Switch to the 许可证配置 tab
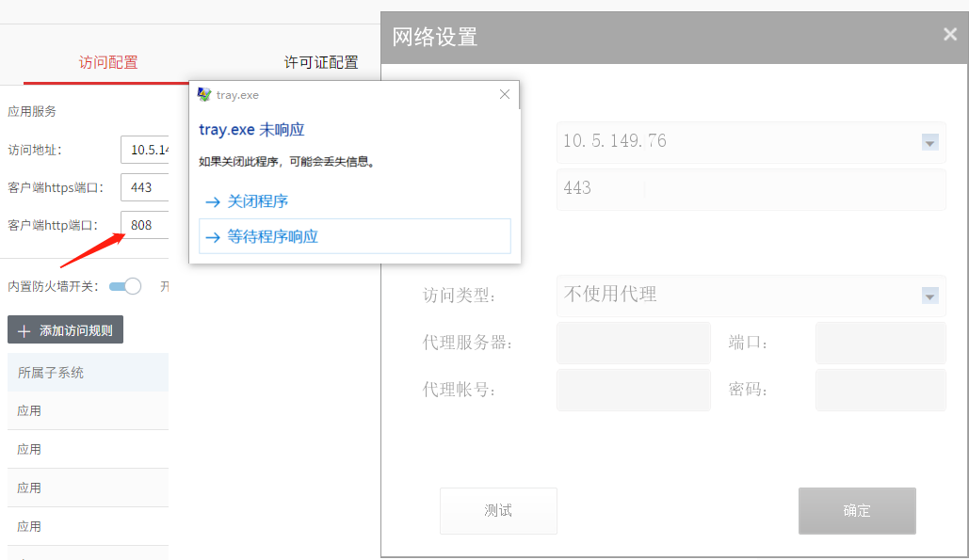 pos(321,62)
